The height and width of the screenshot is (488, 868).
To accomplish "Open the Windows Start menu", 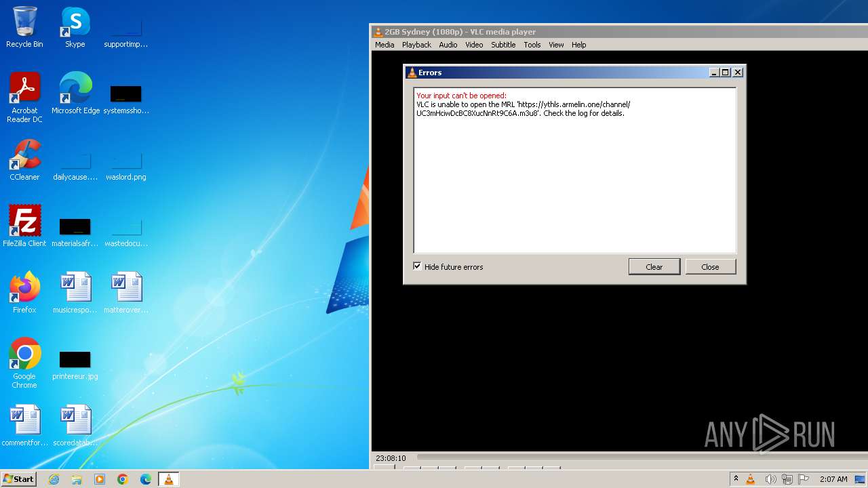I will [19, 479].
